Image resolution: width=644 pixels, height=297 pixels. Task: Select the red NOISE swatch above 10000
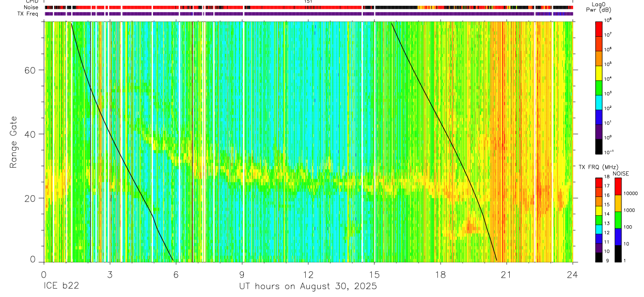click(617, 186)
